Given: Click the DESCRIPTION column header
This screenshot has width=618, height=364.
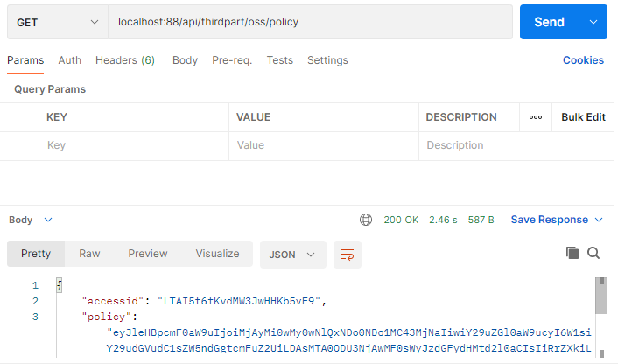Looking at the screenshot, I should [x=461, y=117].
